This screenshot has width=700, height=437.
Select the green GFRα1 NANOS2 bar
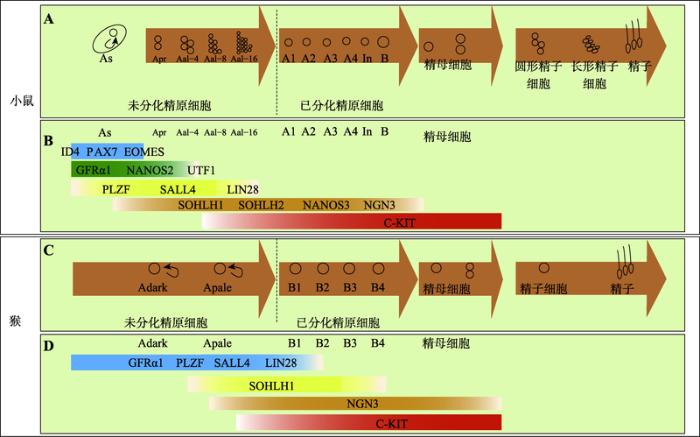click(x=135, y=169)
